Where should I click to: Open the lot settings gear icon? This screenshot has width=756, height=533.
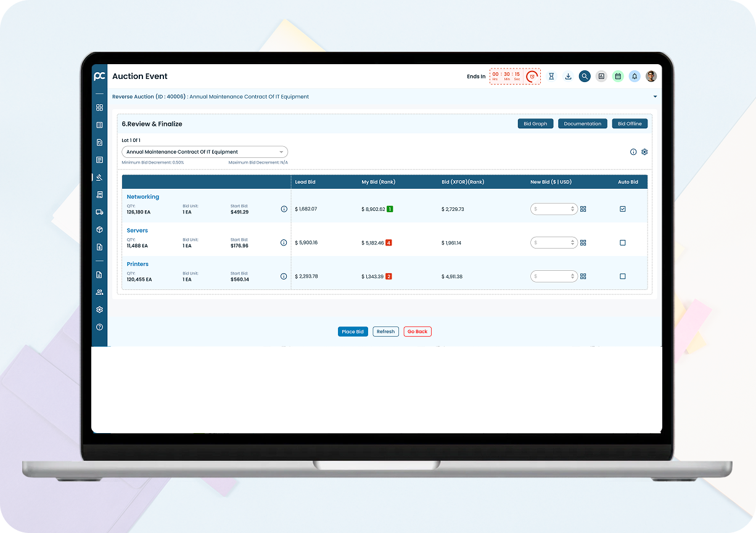(x=644, y=152)
